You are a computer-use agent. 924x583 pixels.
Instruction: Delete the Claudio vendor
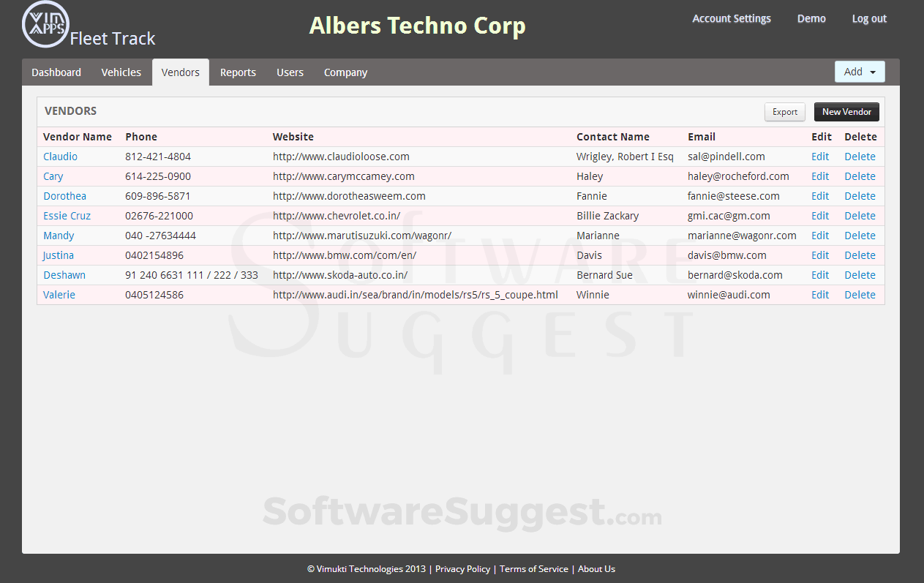click(860, 157)
